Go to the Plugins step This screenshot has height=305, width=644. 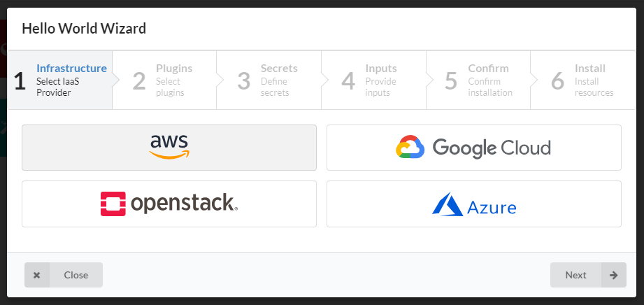164,80
